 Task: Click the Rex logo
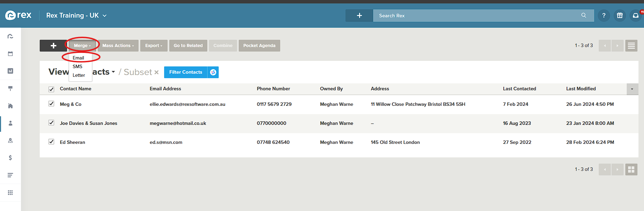coord(18,15)
